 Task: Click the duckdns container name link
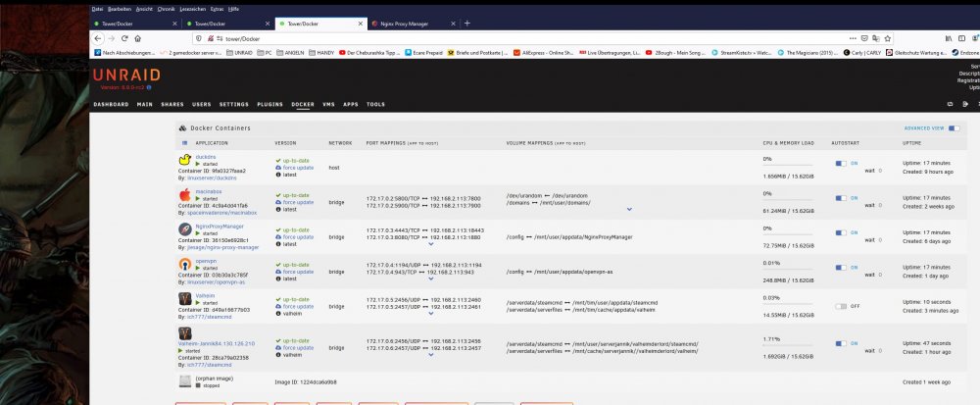coord(206,157)
